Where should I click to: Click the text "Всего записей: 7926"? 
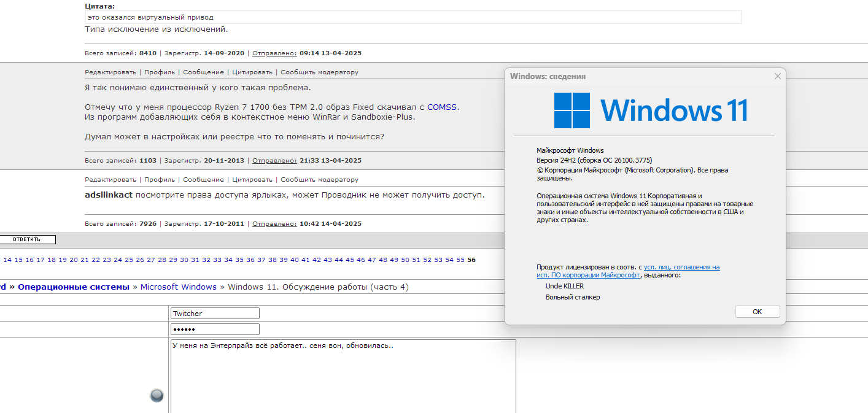121,224
